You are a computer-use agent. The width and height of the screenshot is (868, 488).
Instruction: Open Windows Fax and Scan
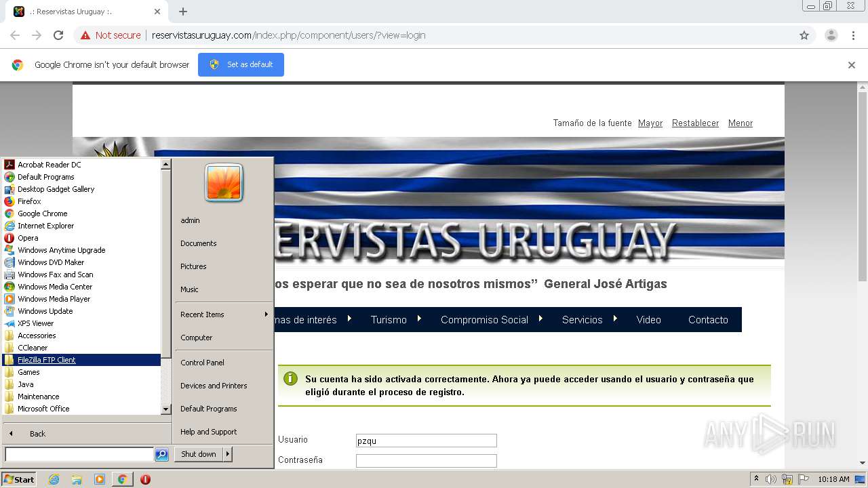(55, 274)
